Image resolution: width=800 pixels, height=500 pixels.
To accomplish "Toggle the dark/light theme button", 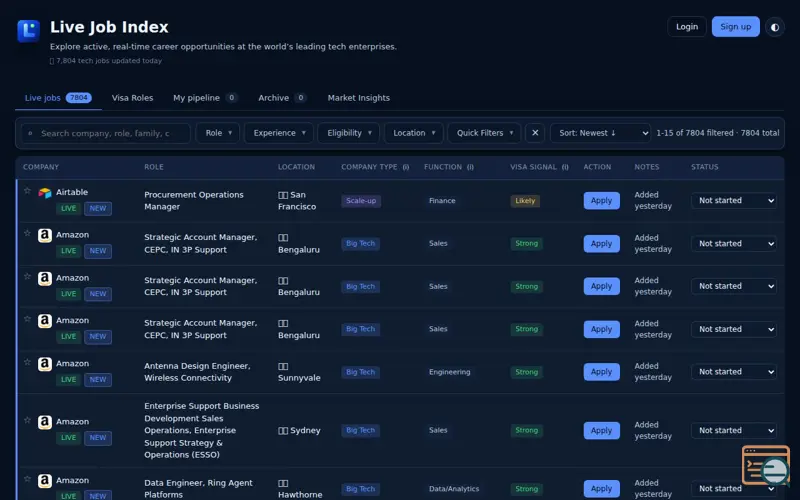I will click(774, 27).
